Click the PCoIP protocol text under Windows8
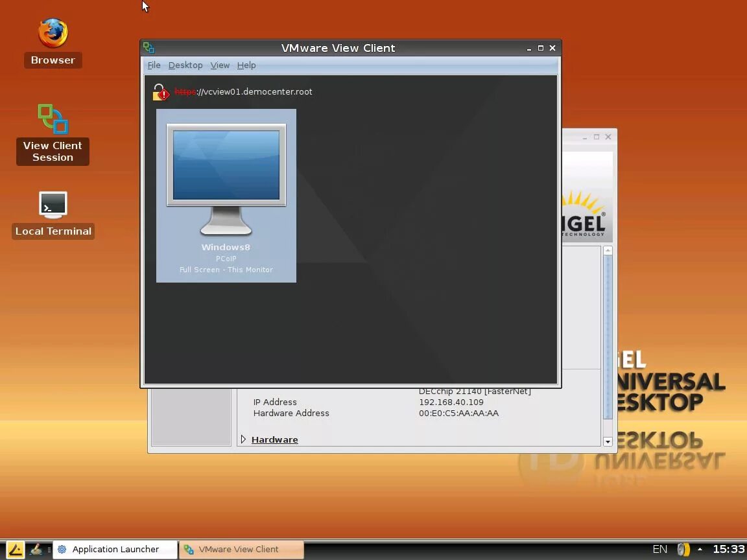747x560 pixels. pos(226,259)
